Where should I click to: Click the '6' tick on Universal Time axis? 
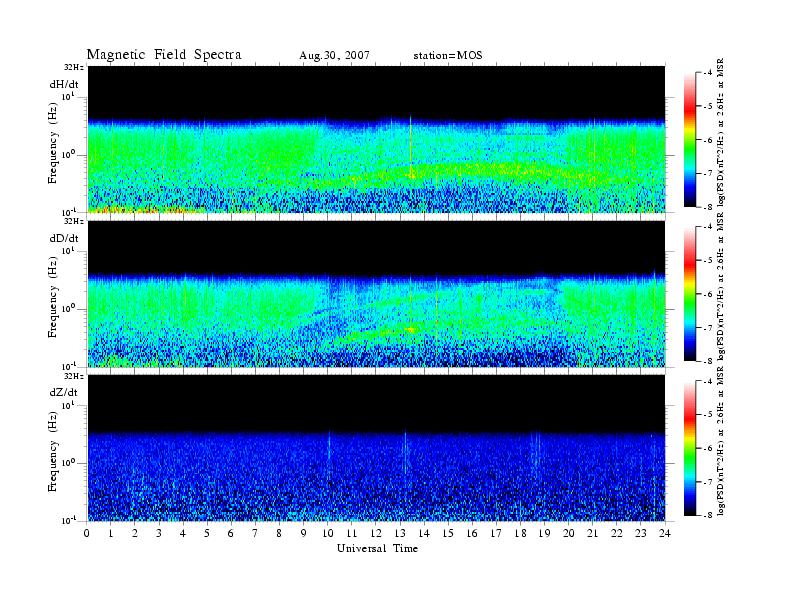(x=232, y=533)
